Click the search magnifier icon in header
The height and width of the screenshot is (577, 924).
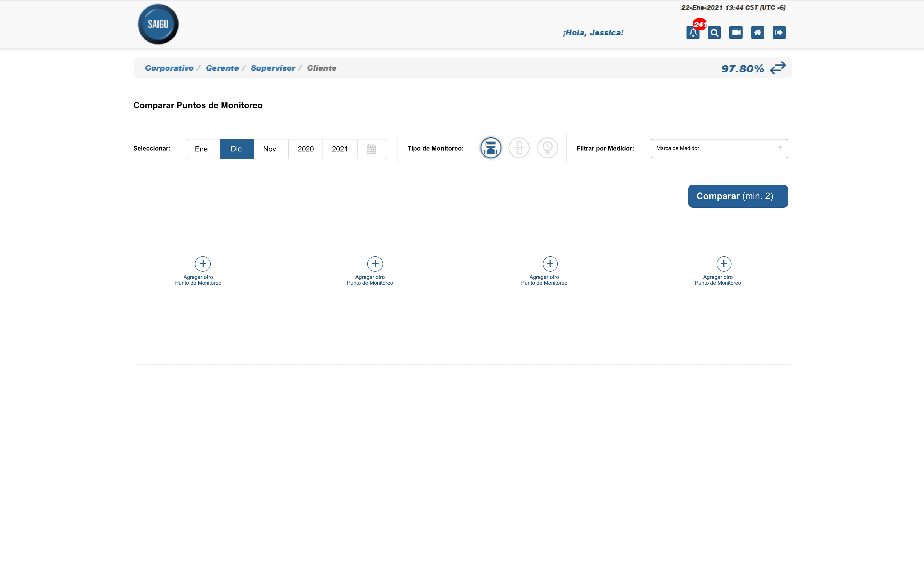(x=714, y=33)
